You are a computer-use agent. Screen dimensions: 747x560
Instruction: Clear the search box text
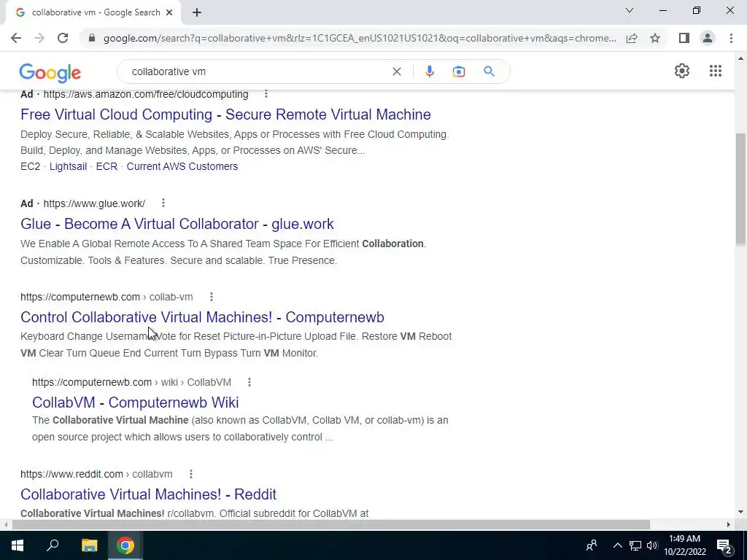(396, 71)
